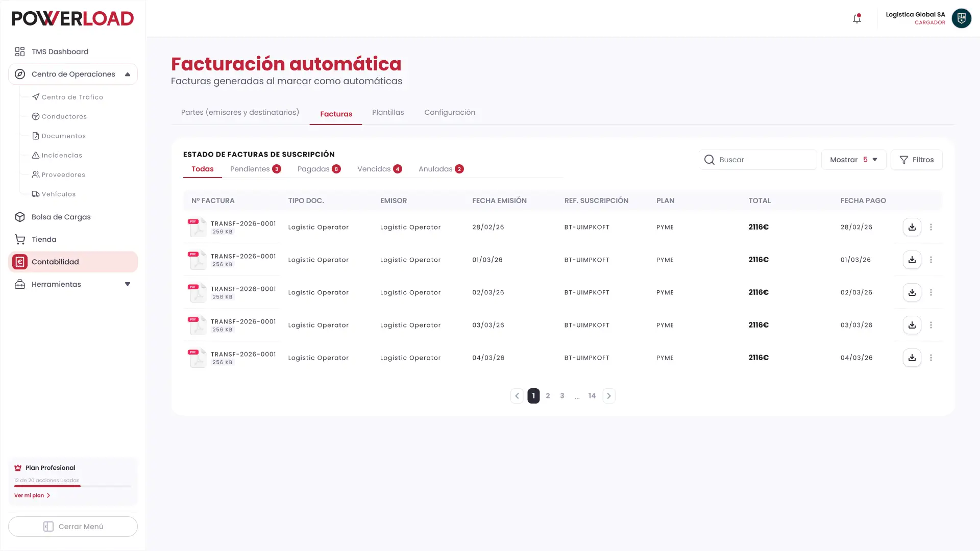Click the PDF icon of the 28/02/26 invoice
The width and height of the screenshot is (980, 551).
(x=197, y=227)
